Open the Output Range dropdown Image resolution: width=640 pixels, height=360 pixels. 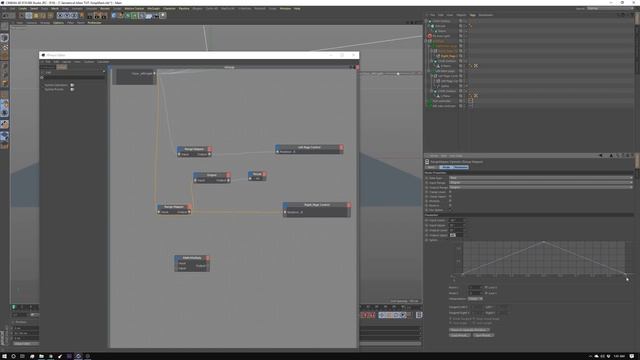pyautogui.click(x=541, y=187)
